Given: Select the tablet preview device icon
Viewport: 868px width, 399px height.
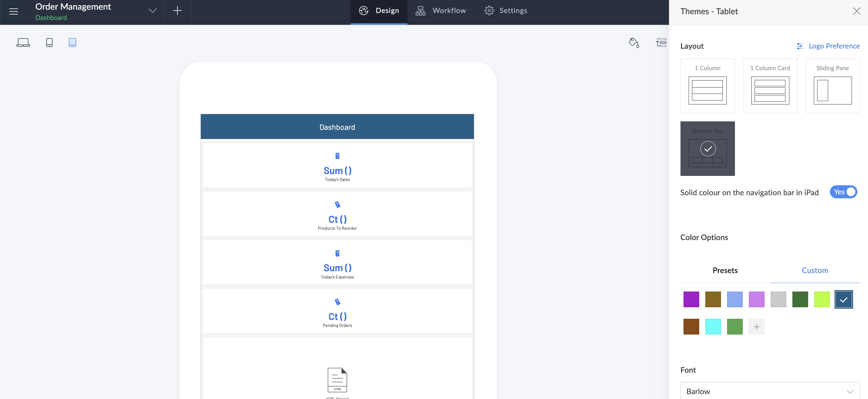Looking at the screenshot, I should (x=73, y=42).
